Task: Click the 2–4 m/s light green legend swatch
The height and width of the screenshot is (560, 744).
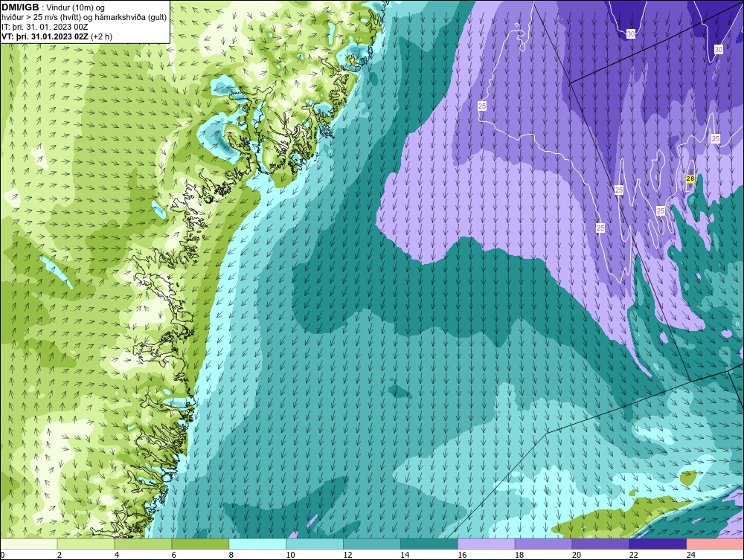Action: pos(86,544)
